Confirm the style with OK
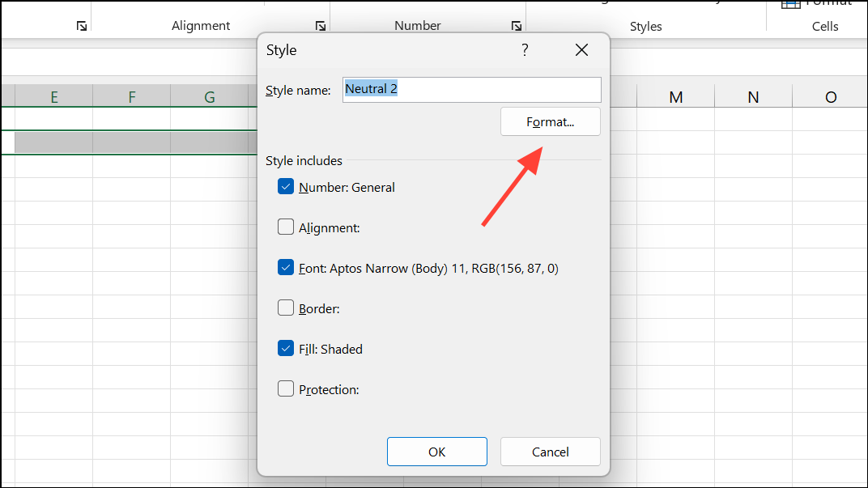The height and width of the screenshot is (488, 868). click(436, 452)
